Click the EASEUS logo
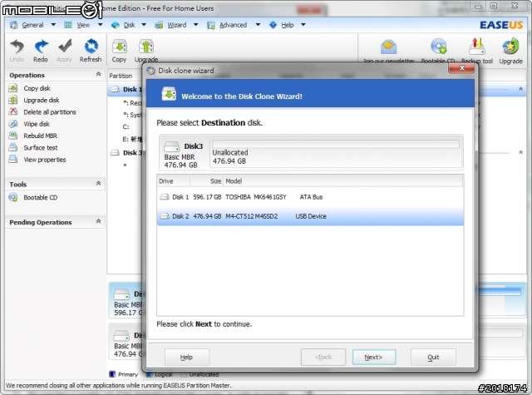The height and width of the screenshot is (395, 532). (501, 25)
